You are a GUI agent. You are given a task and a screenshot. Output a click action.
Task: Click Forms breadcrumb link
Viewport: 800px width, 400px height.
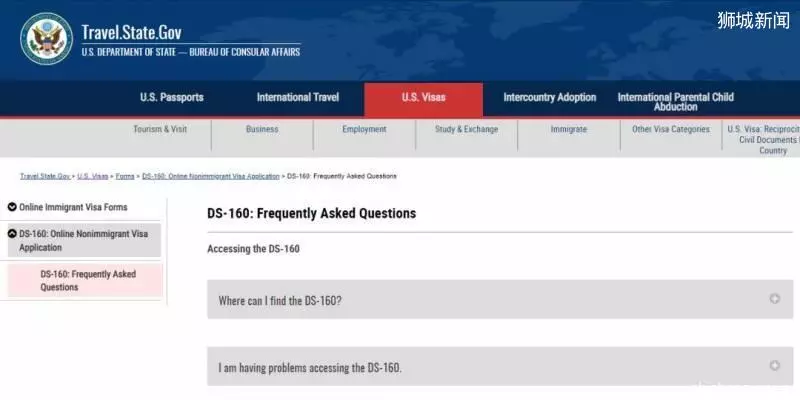[x=125, y=176]
